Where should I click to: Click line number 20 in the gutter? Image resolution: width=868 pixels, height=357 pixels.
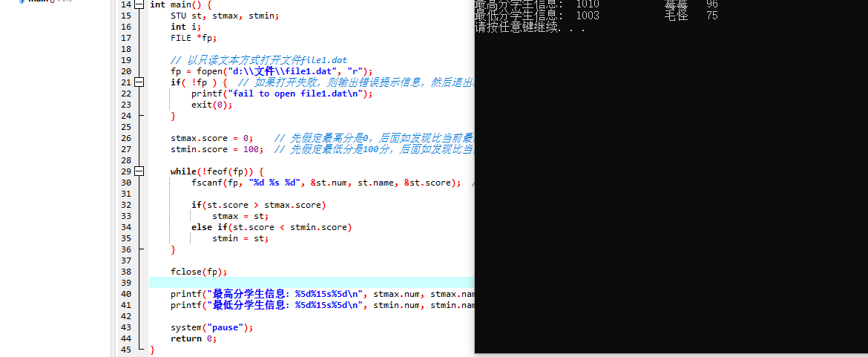125,71
